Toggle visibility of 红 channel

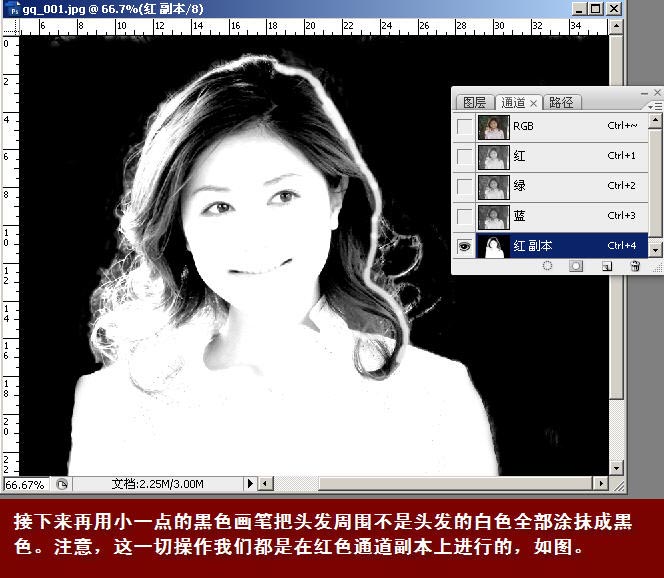[464, 157]
